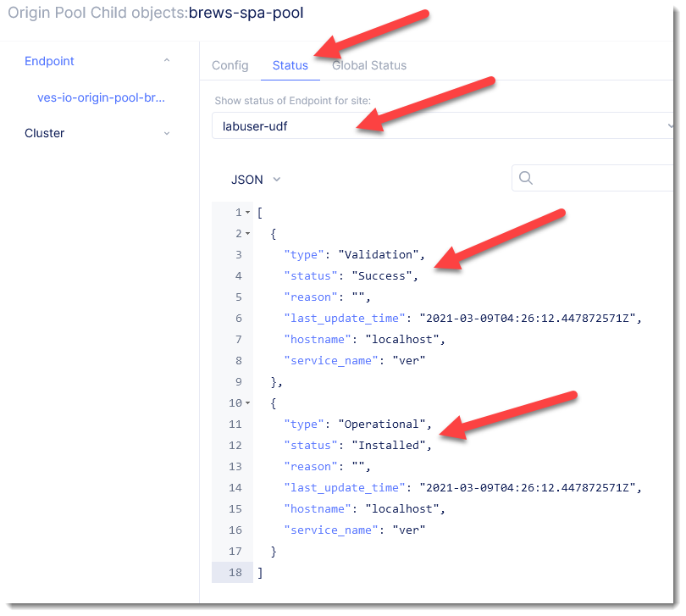Click line number 18 in the gutter
This screenshot has width=686, height=616.
pos(235,573)
